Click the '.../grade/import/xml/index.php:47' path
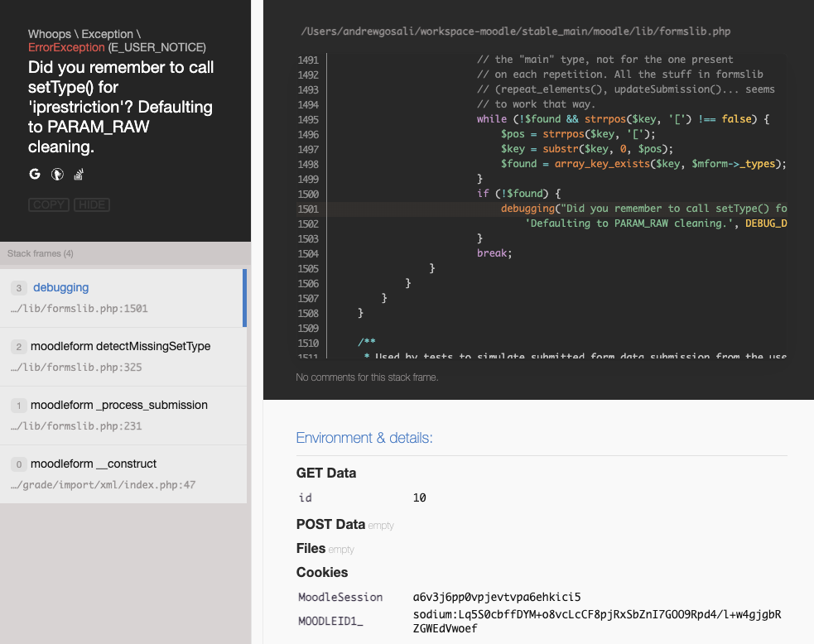 [x=104, y=485]
